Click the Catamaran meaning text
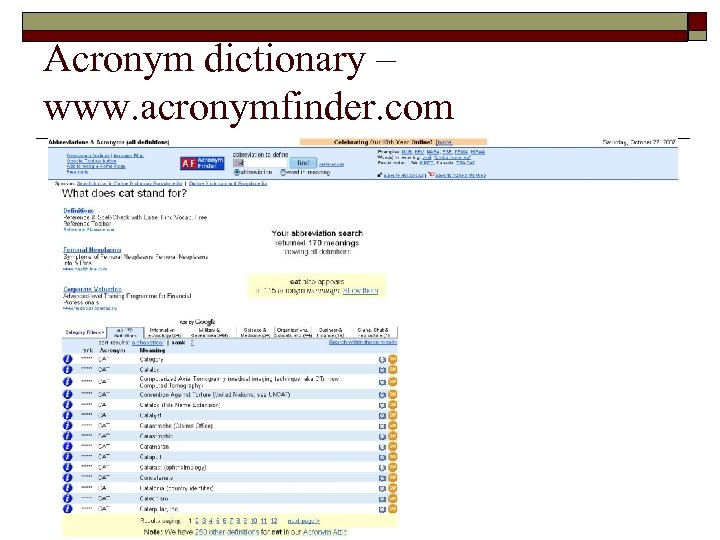 (154, 446)
